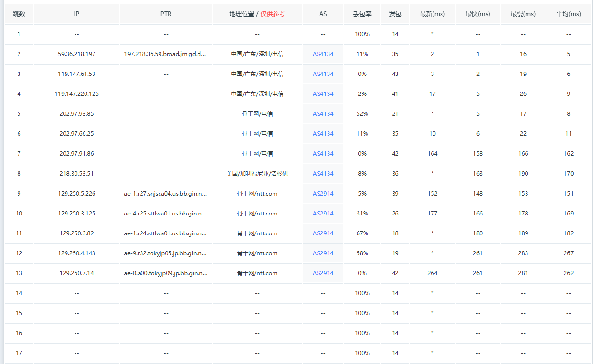Open AS2914 link for 129.250.3.125
The height and width of the screenshot is (364, 593).
(323, 214)
